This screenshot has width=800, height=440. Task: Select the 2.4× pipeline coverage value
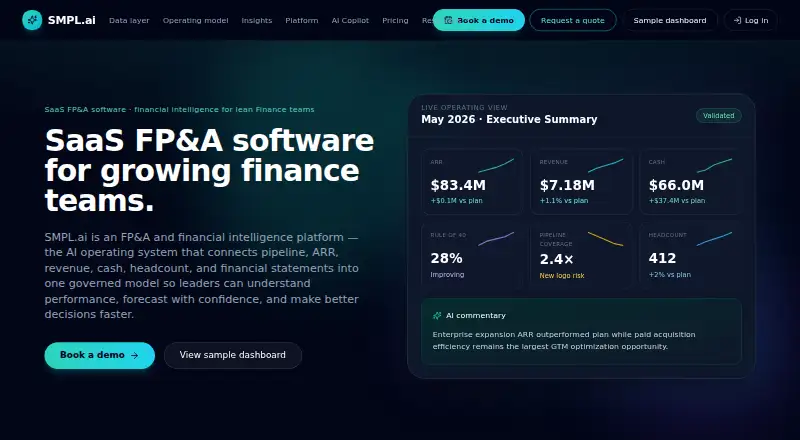coord(557,259)
